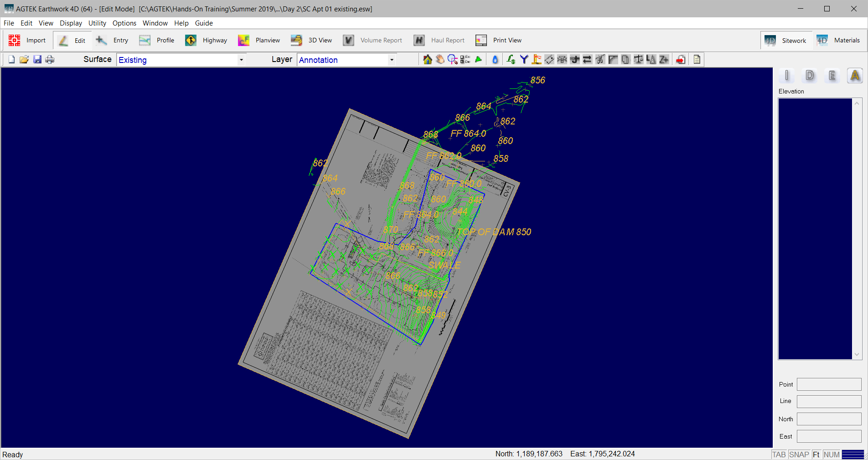Click the Point input field
The width and height of the screenshot is (868, 460).
point(829,384)
